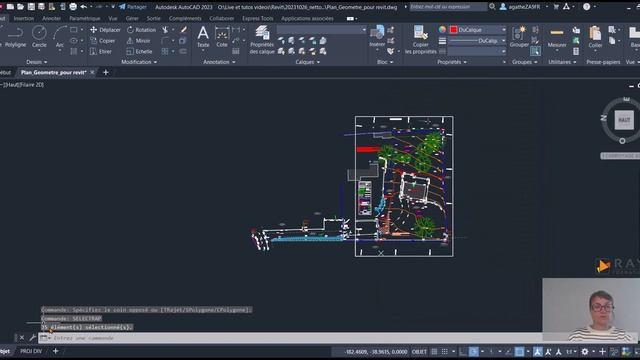
Task: Open the PROJ DIV layout tab
Action: coord(31,351)
